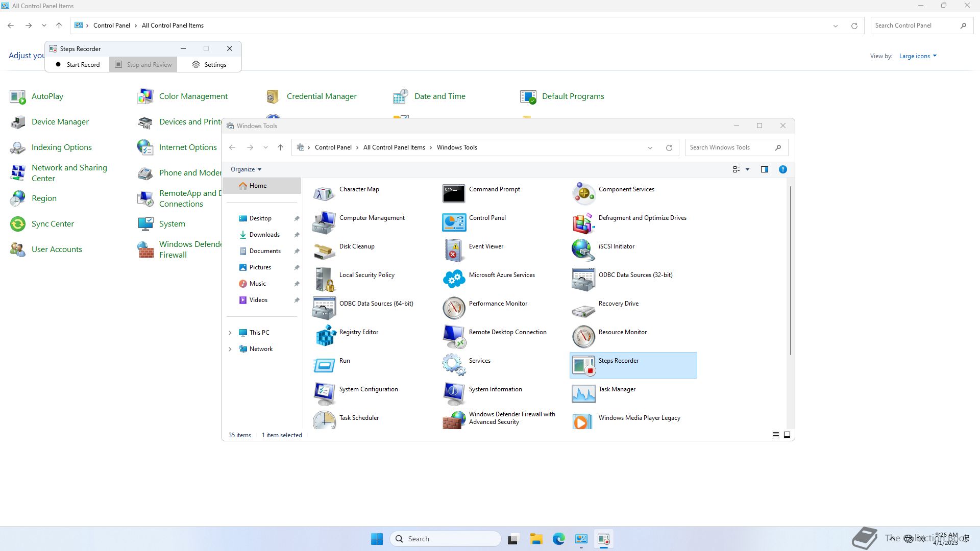This screenshot has width=980, height=551.
Task: Open Event Viewer icon
Action: [454, 251]
